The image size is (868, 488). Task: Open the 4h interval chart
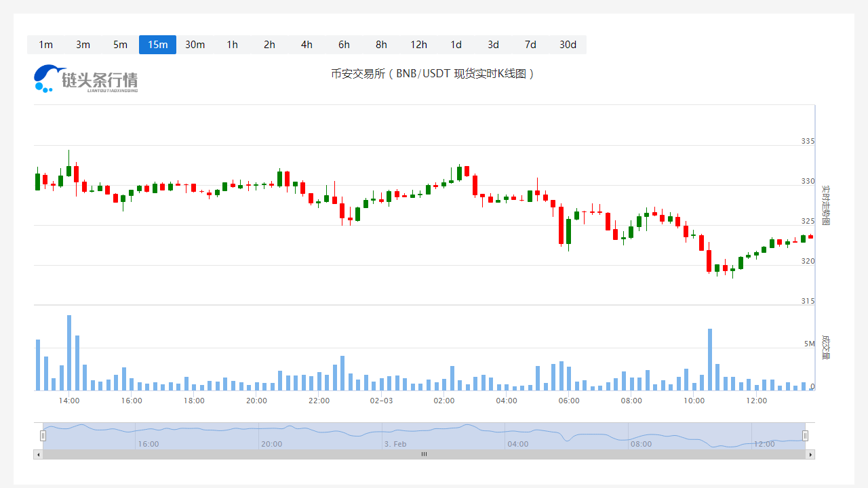(x=307, y=45)
